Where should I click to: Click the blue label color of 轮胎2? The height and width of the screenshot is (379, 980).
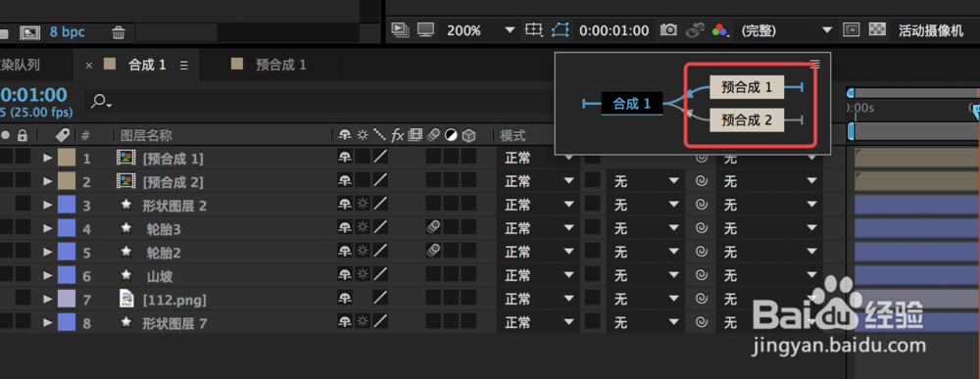coord(67,253)
